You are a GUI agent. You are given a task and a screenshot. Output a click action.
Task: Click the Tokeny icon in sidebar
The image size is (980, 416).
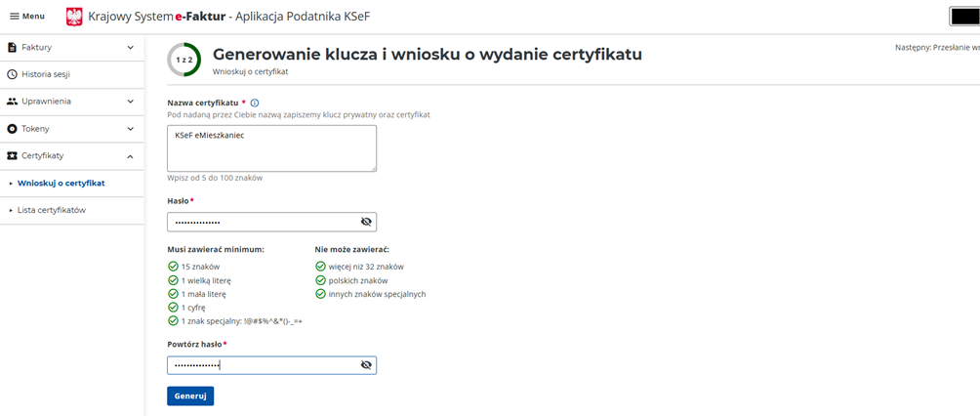13,129
